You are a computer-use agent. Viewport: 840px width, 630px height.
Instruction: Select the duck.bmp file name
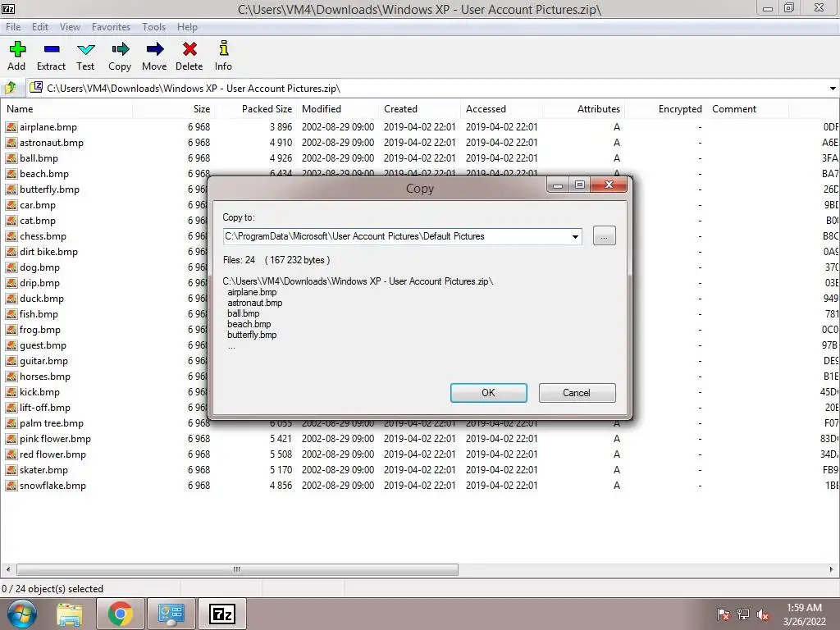click(x=42, y=299)
